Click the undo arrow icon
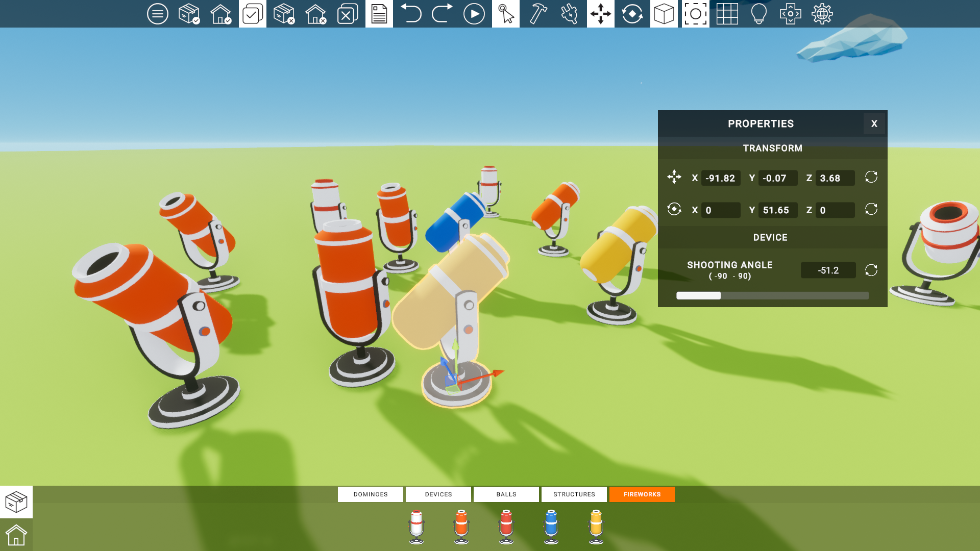 click(x=411, y=14)
